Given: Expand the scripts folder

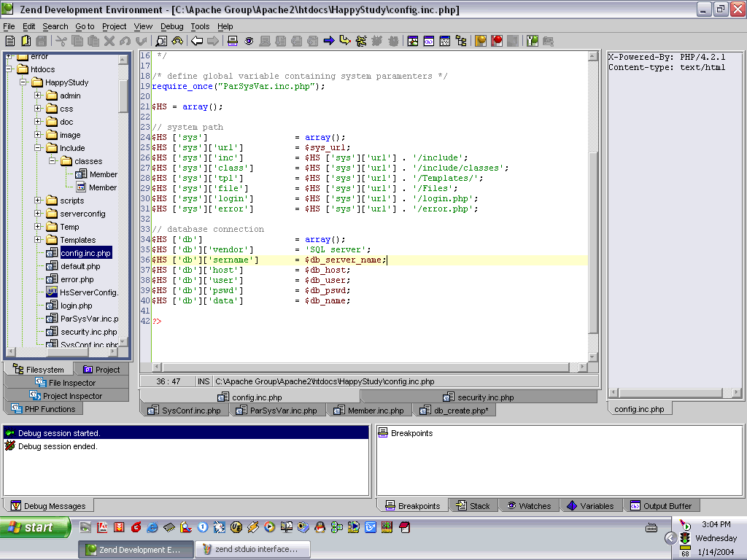Looking at the screenshot, I should (x=38, y=201).
